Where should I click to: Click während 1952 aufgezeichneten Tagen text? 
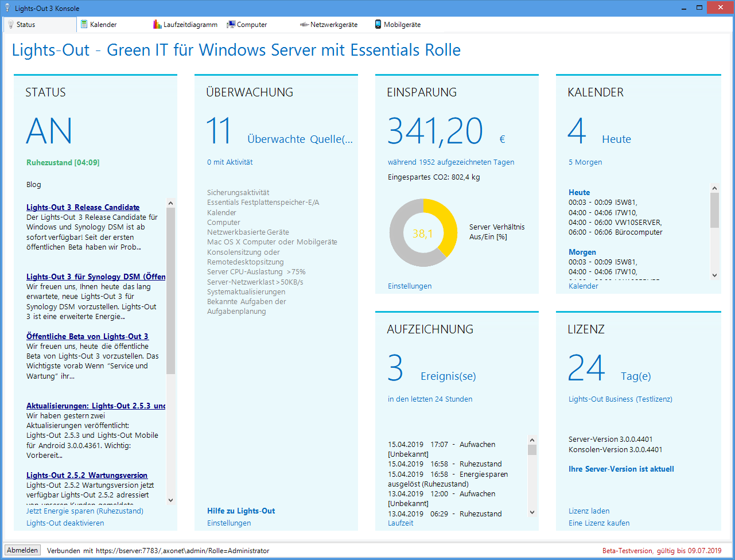[451, 162]
